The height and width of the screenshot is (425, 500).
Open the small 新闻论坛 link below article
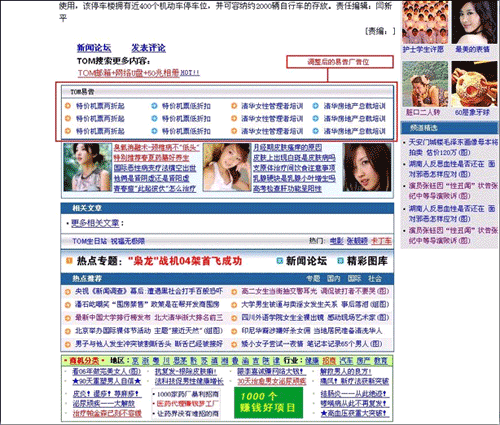click(94, 48)
